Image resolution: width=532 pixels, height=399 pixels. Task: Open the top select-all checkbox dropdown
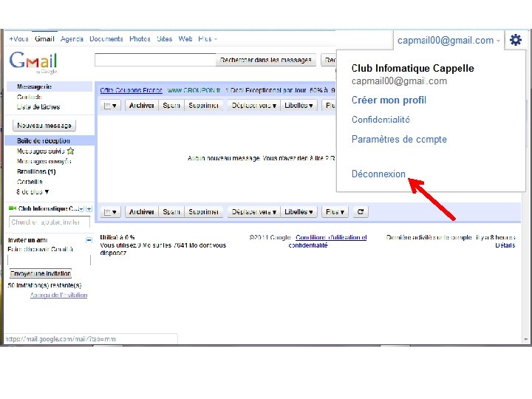(x=110, y=106)
